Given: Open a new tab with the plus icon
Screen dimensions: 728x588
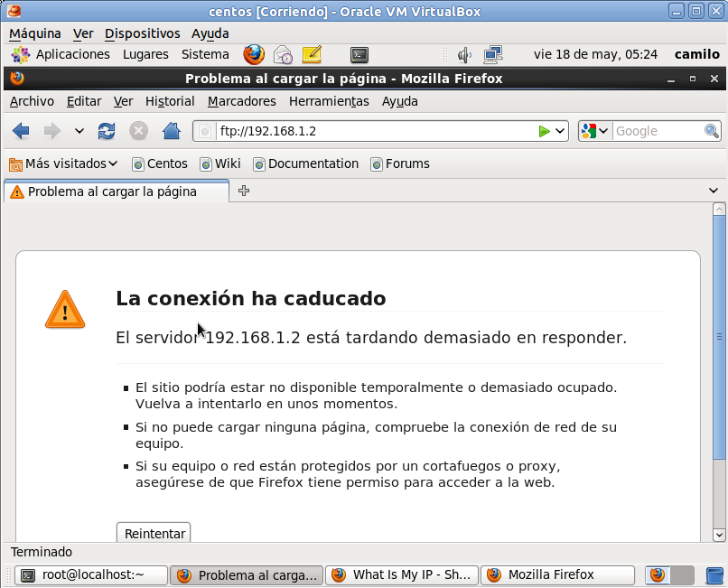Looking at the screenshot, I should (242, 191).
